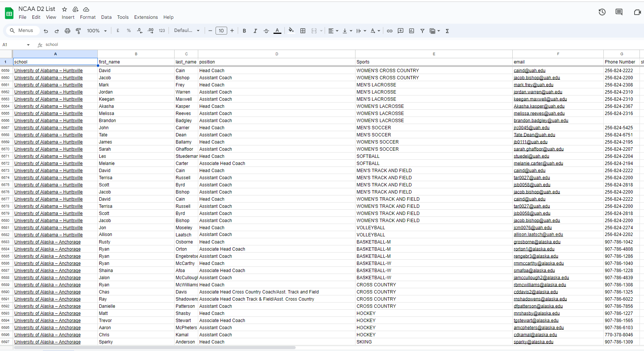Print the spreadsheet
Image resolution: width=644 pixels, height=351 pixels.
(x=67, y=31)
